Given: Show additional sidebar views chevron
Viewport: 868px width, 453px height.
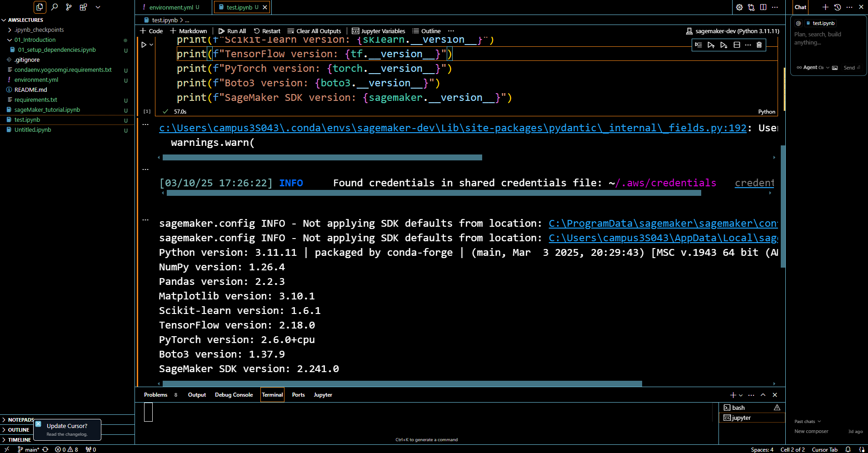Looking at the screenshot, I should (98, 7).
